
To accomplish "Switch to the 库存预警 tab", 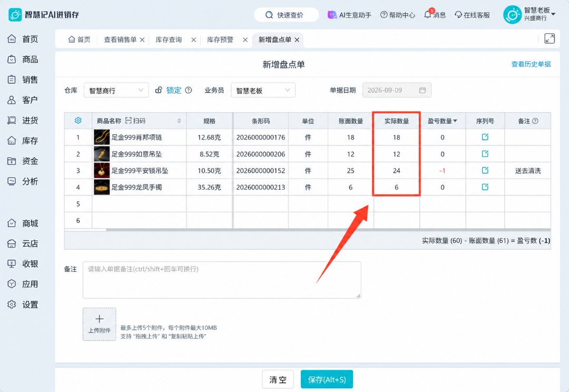I will [x=220, y=40].
